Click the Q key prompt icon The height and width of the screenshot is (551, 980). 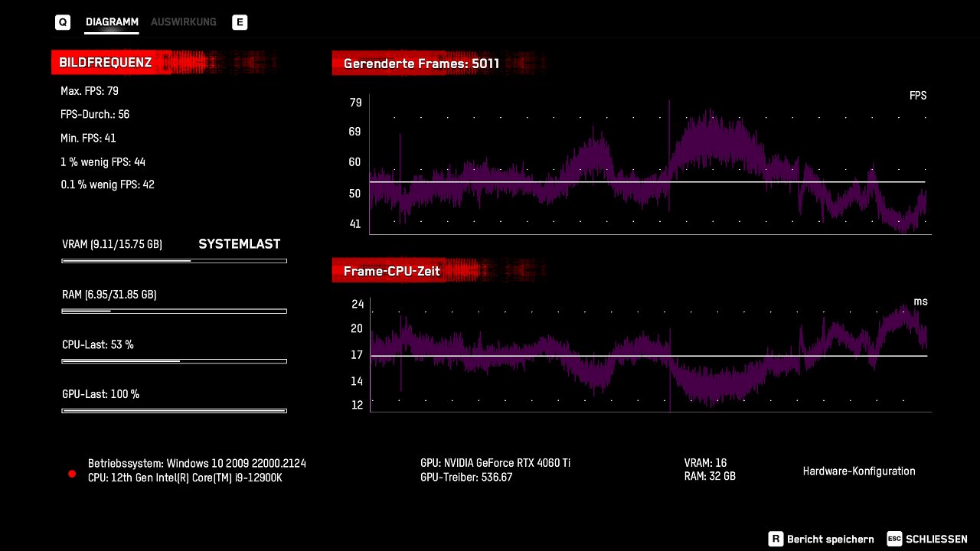[63, 22]
